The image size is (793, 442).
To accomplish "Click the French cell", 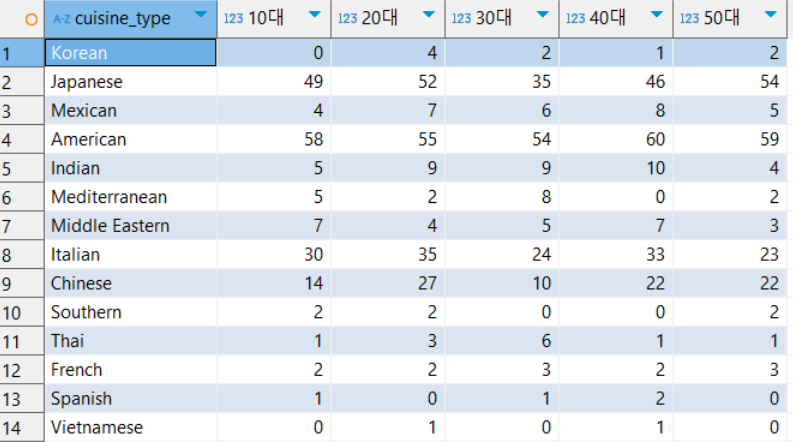I will (x=130, y=370).
